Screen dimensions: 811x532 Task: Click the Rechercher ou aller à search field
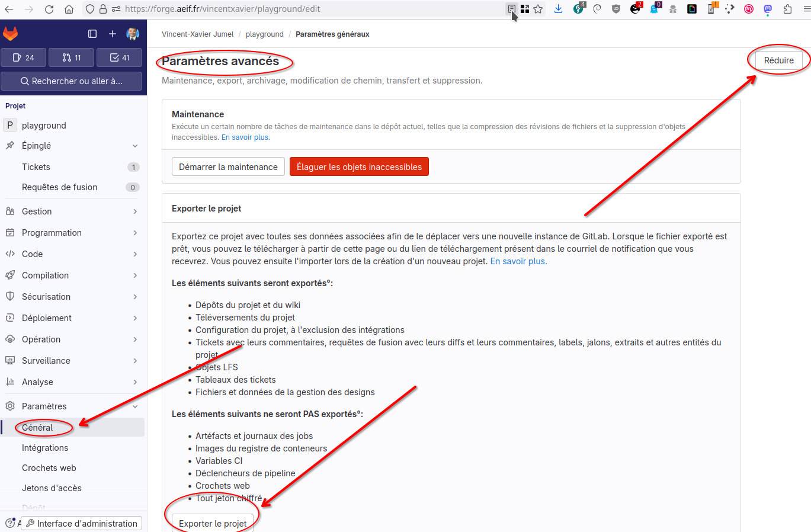72,81
